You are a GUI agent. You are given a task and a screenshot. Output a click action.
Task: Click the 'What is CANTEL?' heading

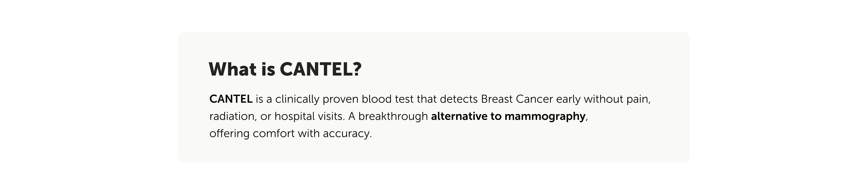click(x=285, y=69)
